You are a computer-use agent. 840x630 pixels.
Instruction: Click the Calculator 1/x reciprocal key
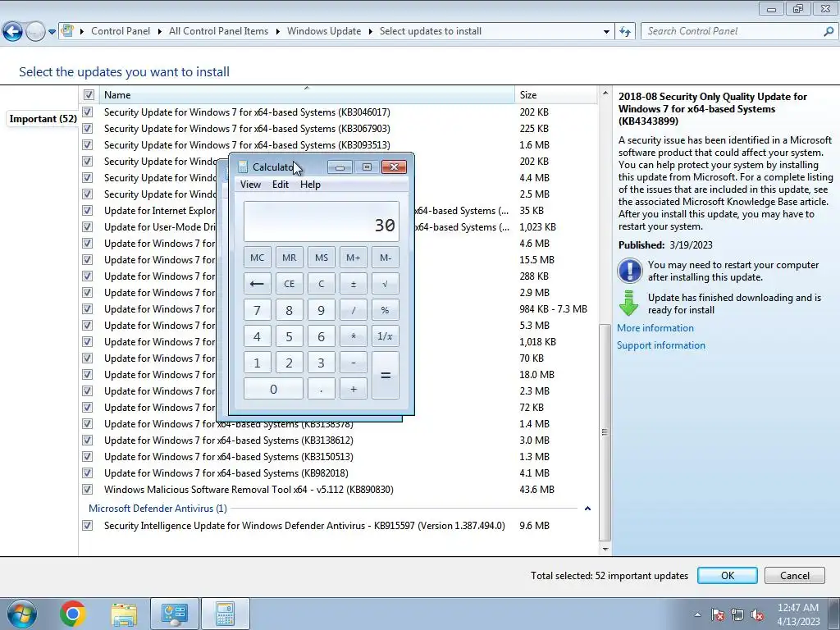click(x=386, y=336)
